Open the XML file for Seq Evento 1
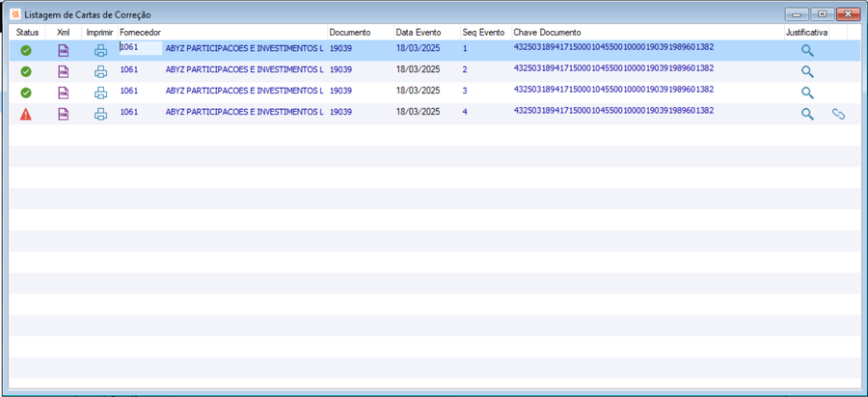The width and height of the screenshot is (868, 397). 64,51
